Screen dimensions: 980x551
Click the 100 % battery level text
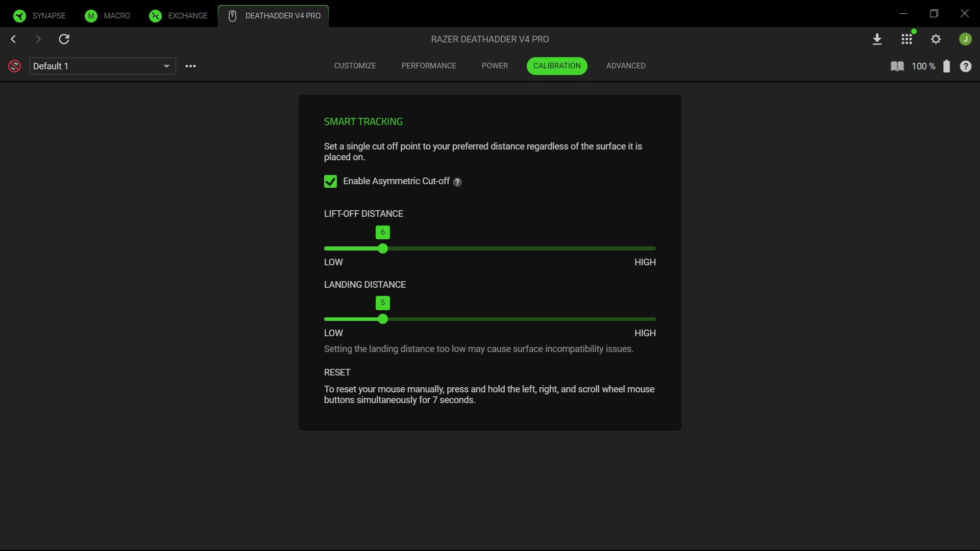point(923,66)
